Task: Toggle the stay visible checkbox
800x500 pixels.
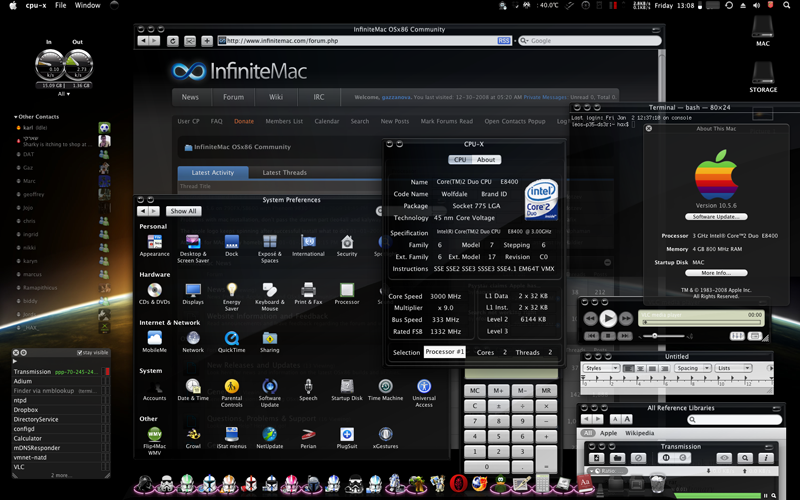Action: pos(78,353)
